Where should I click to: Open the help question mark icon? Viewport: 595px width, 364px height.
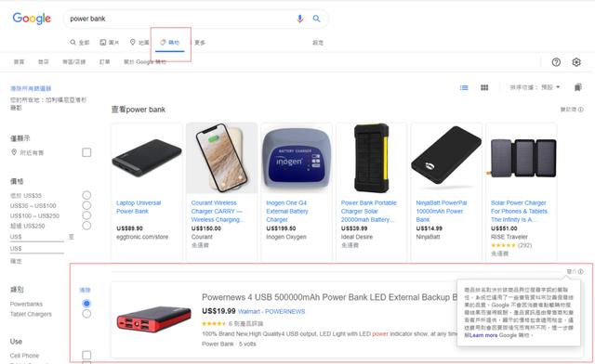pos(556,62)
